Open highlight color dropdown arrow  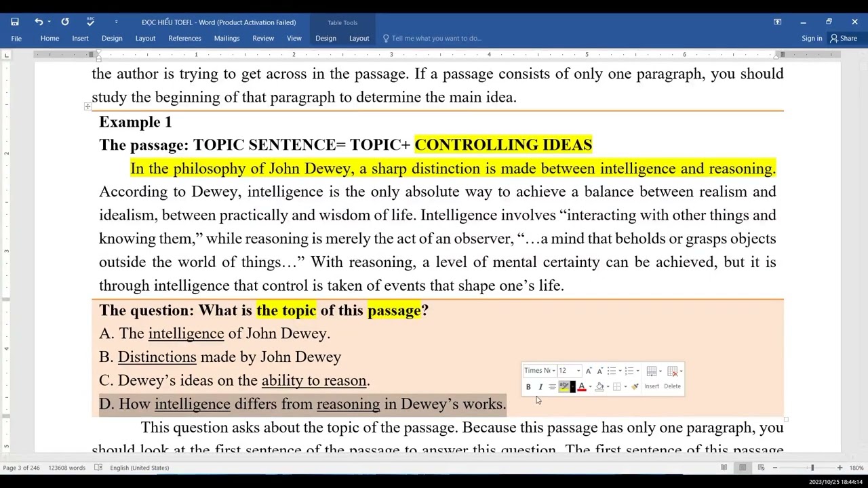(573, 387)
